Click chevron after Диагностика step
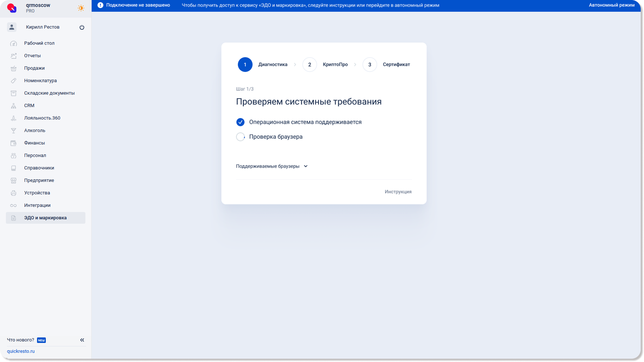The image size is (644, 362). click(x=295, y=65)
